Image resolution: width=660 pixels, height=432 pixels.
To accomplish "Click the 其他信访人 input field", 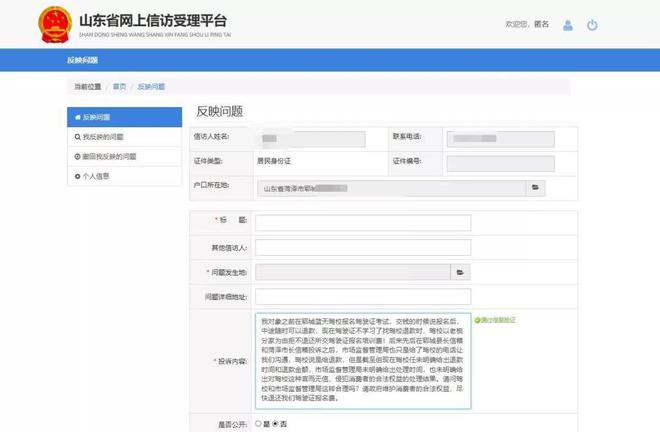I will tap(362, 247).
